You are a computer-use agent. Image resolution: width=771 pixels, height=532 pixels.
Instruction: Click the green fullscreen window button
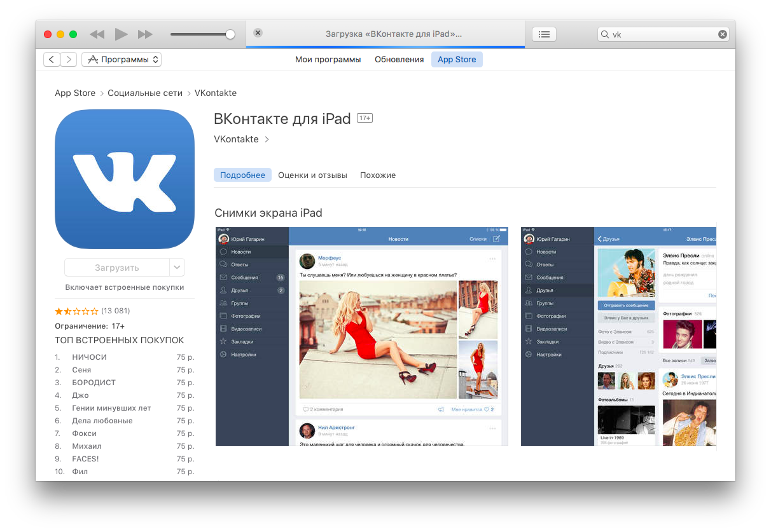click(73, 34)
